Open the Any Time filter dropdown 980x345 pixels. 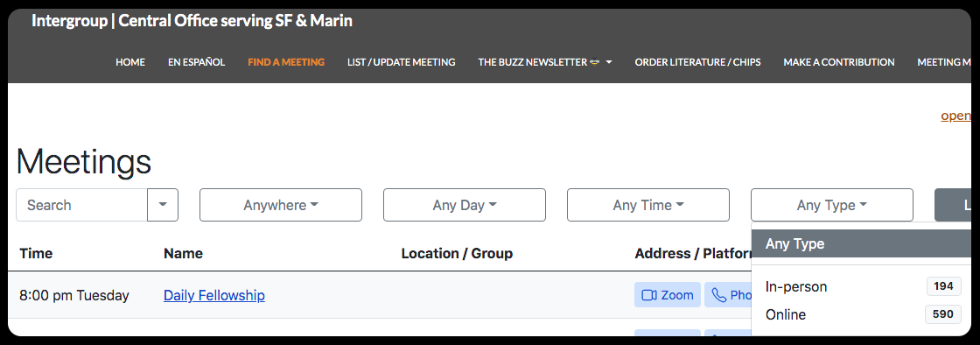(648, 205)
